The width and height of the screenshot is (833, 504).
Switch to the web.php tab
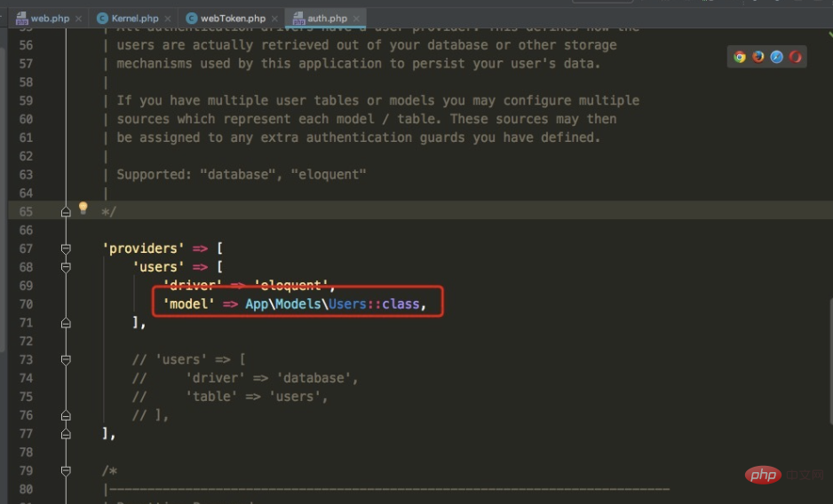pos(49,18)
